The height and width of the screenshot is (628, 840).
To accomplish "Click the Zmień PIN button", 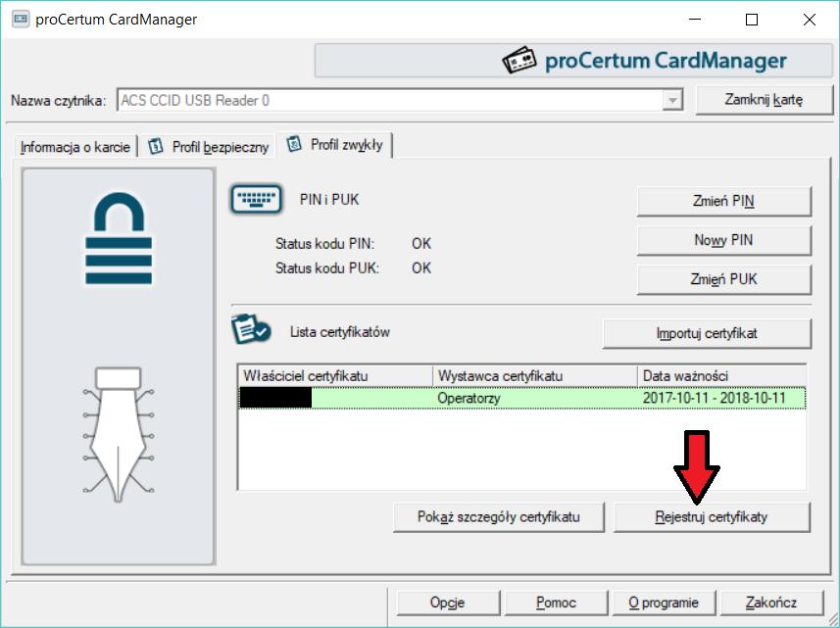I will 723,201.
